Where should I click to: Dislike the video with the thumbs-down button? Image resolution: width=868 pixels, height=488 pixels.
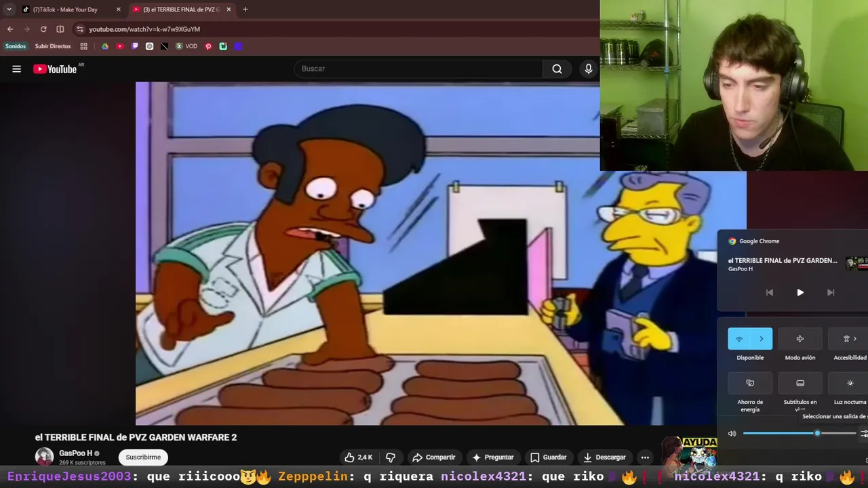(391, 457)
